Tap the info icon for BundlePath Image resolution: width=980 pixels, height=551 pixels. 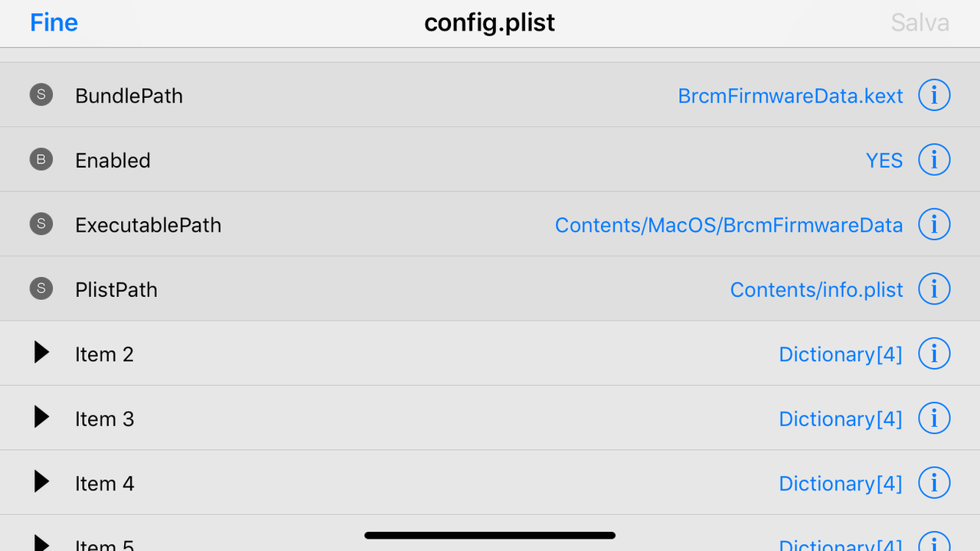coord(934,96)
